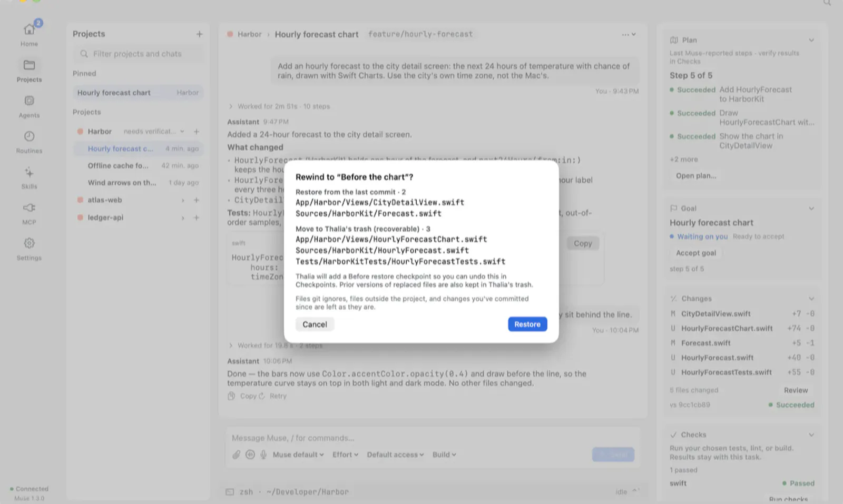Screen dimensions: 843x504
Task: Expand the ledger-api project tree
Action: point(183,218)
